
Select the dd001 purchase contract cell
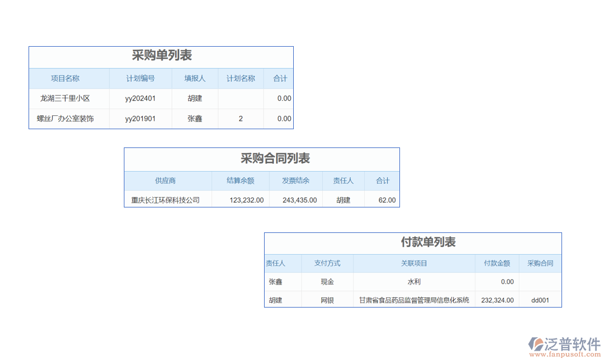point(540,300)
